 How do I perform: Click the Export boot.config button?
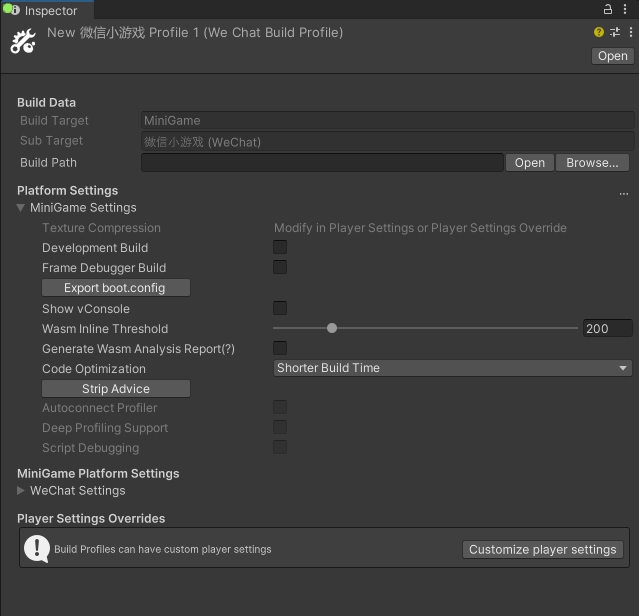pos(115,288)
